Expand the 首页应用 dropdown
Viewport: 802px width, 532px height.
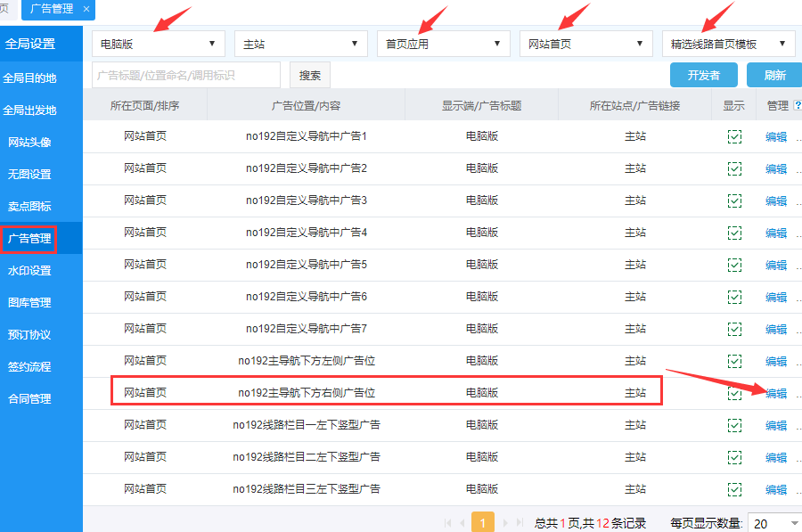point(444,43)
